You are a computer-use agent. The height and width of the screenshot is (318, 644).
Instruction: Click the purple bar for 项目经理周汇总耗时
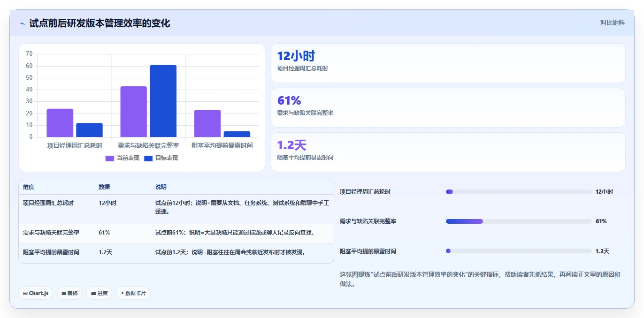(60, 123)
